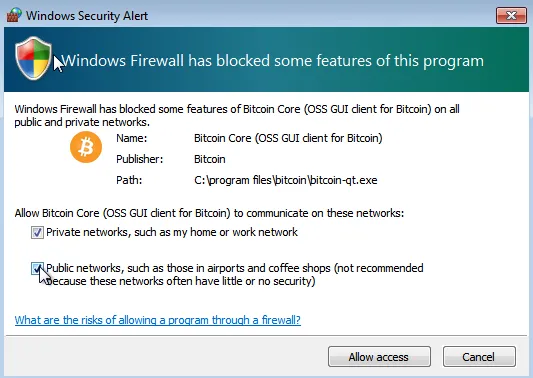Screen dimensions: 533x378
Task: Open the firewall risks help link
Action: tap(158, 320)
